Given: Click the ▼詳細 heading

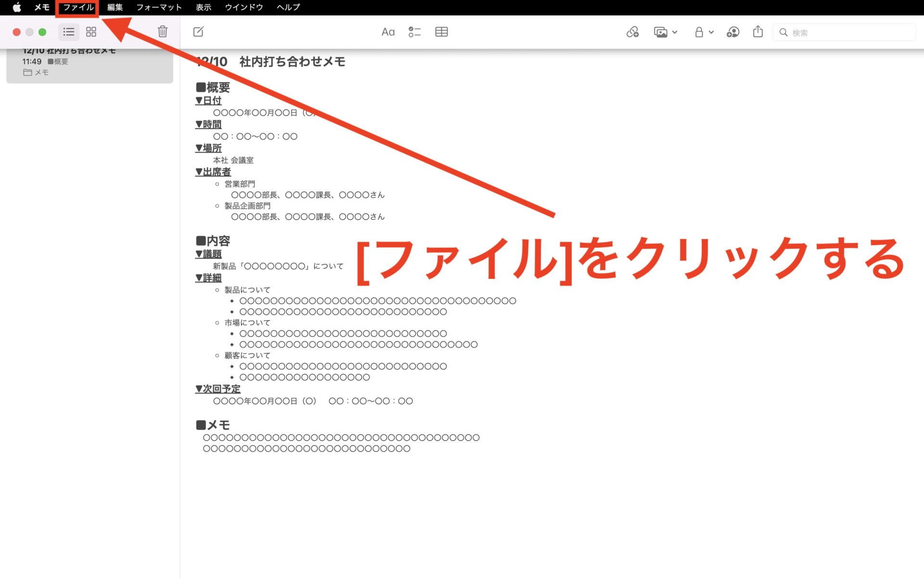Looking at the screenshot, I should (x=208, y=278).
